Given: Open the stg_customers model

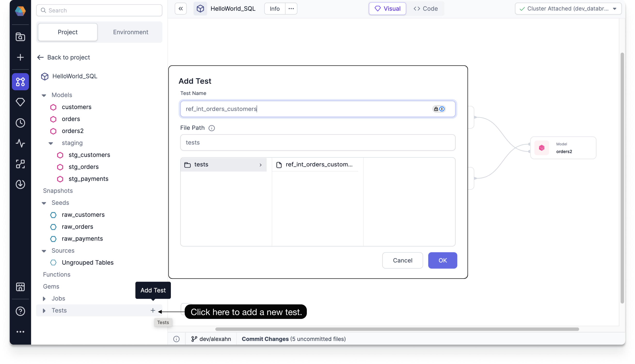Looking at the screenshot, I should [x=89, y=155].
